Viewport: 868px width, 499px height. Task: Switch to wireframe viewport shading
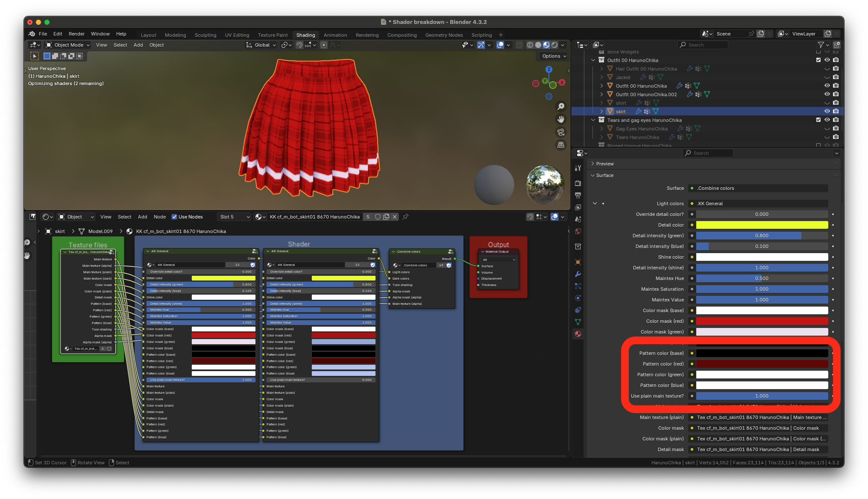530,45
